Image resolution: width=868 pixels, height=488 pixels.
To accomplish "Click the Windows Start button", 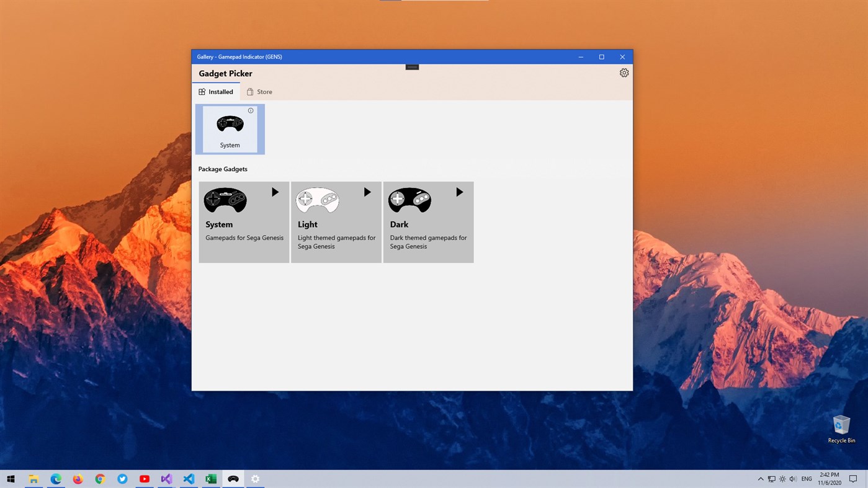I will 11,478.
